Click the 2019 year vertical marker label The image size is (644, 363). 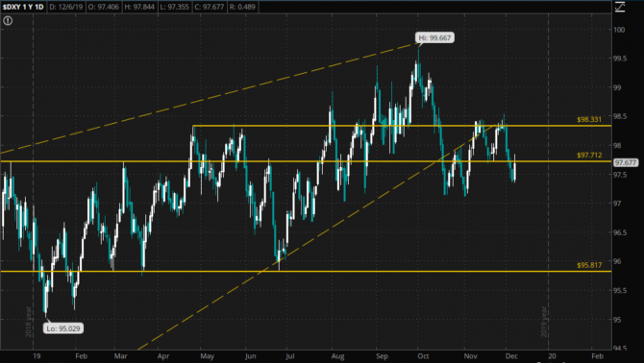click(x=544, y=322)
